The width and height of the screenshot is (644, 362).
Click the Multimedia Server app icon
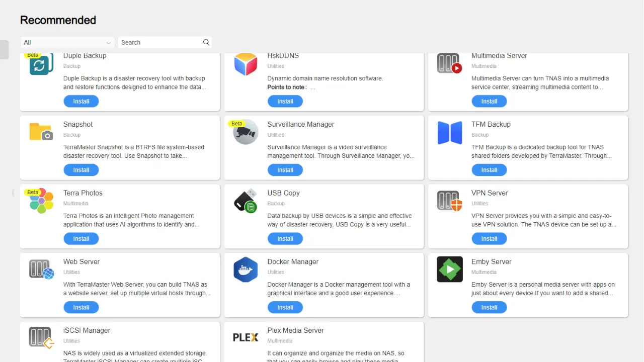point(449,63)
